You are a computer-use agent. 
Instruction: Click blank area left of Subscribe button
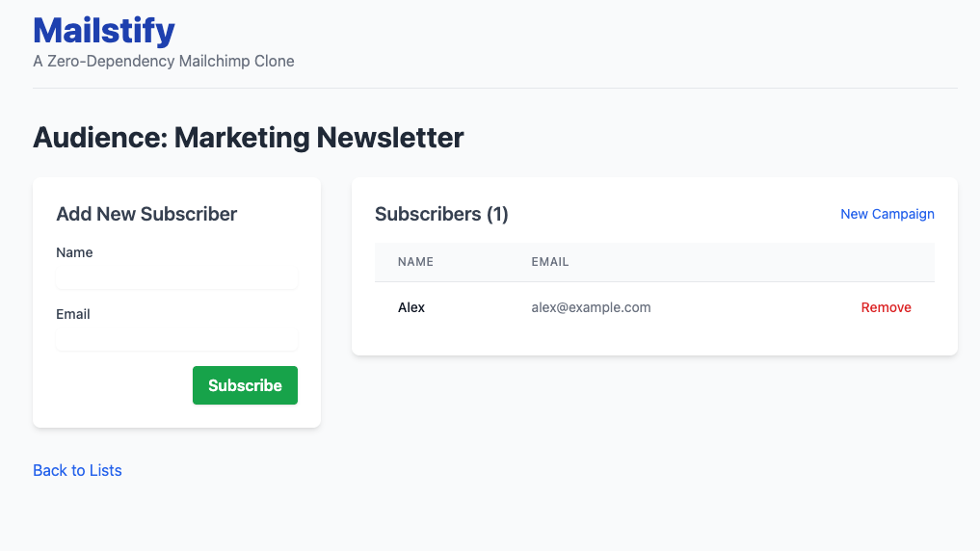120,385
